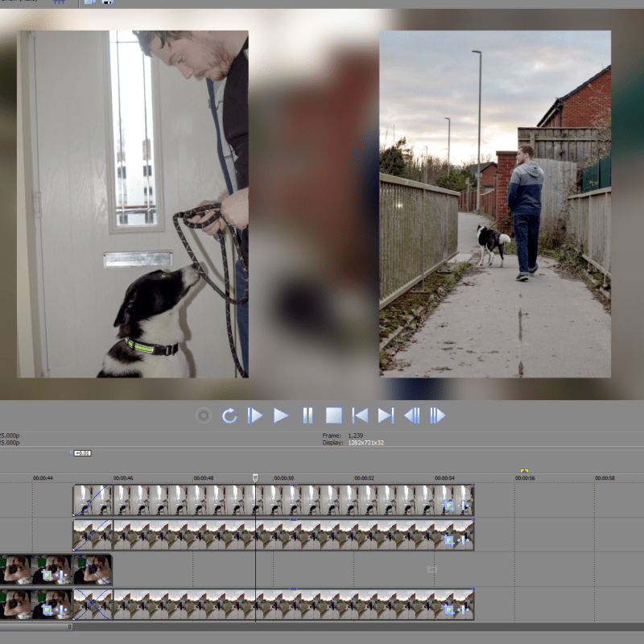Click the Display value 1282x721x32
Screen dimensions: 644x644
click(366, 443)
